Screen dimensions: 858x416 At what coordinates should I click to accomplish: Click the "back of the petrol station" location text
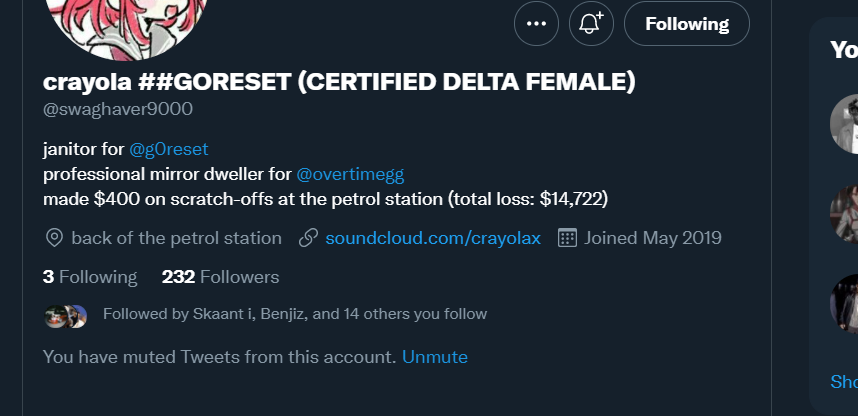point(176,238)
